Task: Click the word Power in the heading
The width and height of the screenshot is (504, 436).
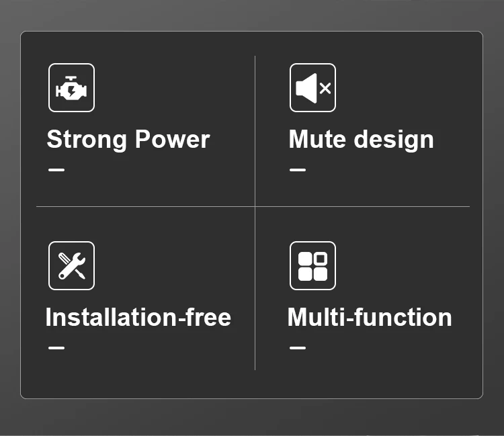Action: [172, 140]
